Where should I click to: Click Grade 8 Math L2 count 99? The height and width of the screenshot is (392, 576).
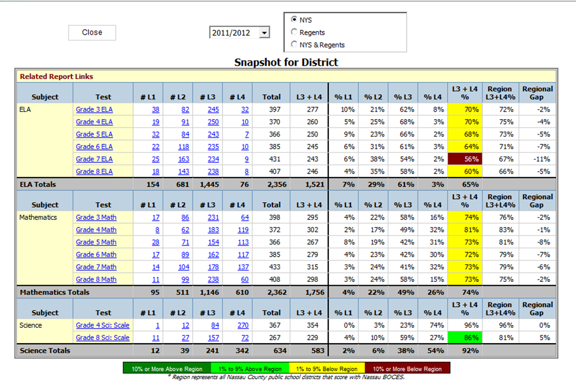[185, 280]
